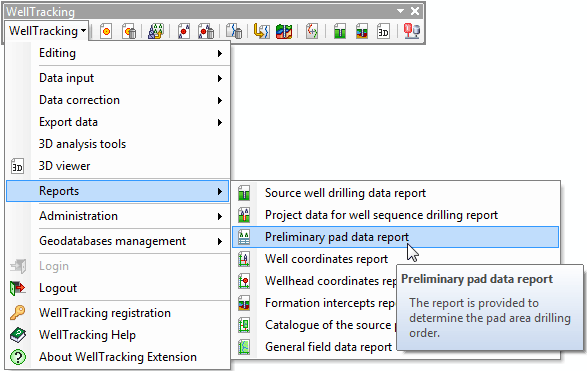Click the yellow arrow import curve icon
This screenshot has width=587, height=371.
261,31
